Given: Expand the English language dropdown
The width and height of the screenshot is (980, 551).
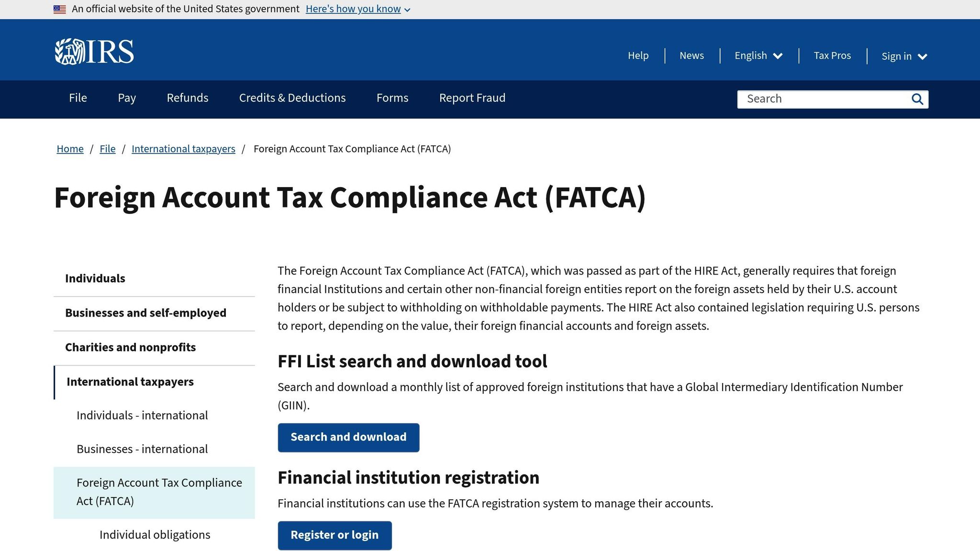Looking at the screenshot, I should [x=757, y=55].
